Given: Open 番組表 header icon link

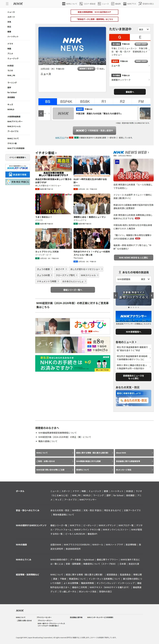Looking at the screenshot, I should point(116,4).
